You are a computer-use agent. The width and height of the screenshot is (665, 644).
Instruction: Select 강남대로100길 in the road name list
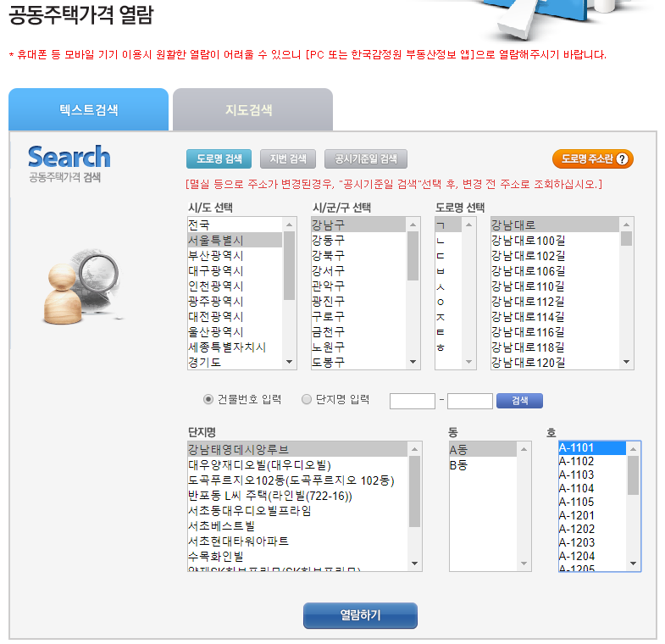(x=555, y=240)
